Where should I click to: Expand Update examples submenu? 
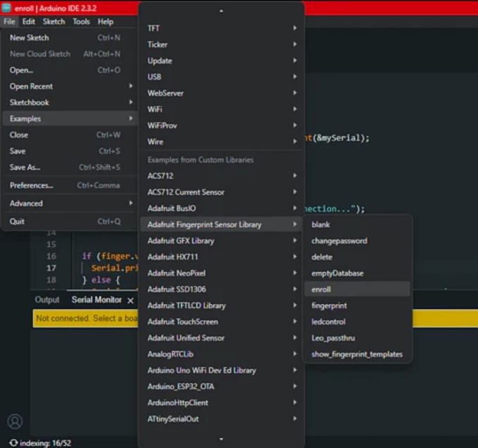[221, 60]
